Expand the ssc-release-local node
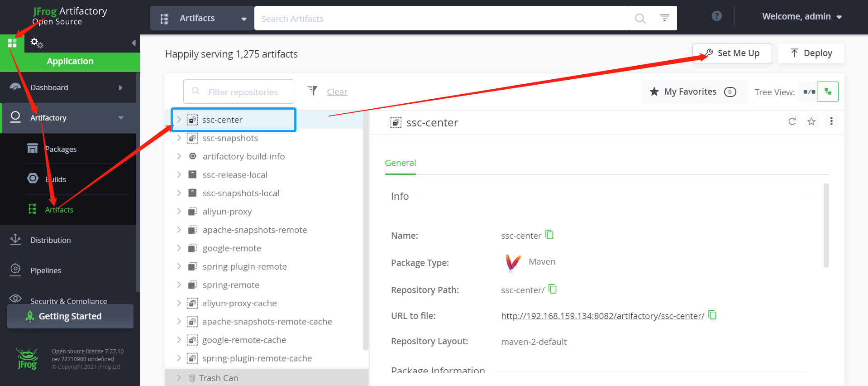The height and width of the screenshot is (386, 868). (179, 174)
